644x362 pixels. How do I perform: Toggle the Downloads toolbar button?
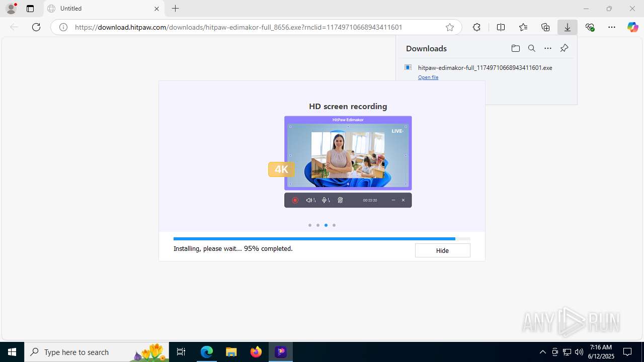coord(568,27)
